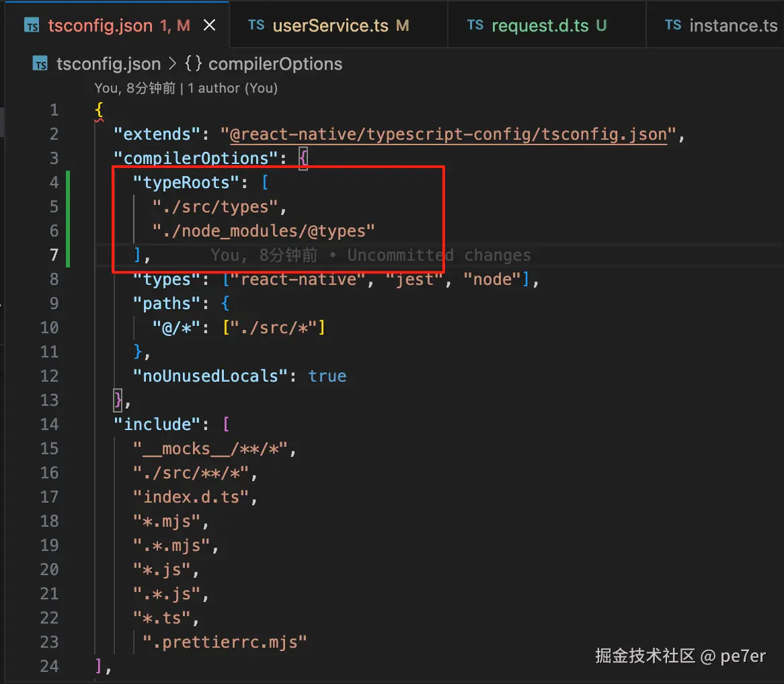Click the opening brace on line 1
Image resolution: width=784 pixels, height=684 pixels.
point(99,110)
